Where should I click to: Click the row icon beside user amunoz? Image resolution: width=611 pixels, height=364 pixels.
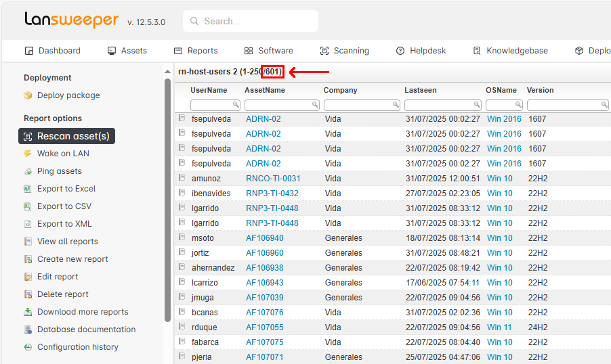coord(182,178)
